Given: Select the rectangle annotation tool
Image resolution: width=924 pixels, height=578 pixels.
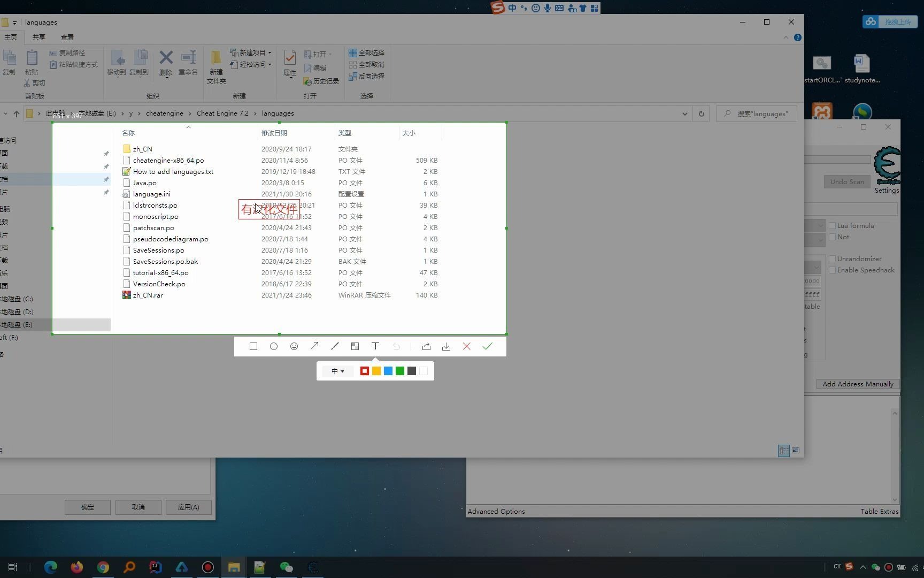Looking at the screenshot, I should (253, 346).
